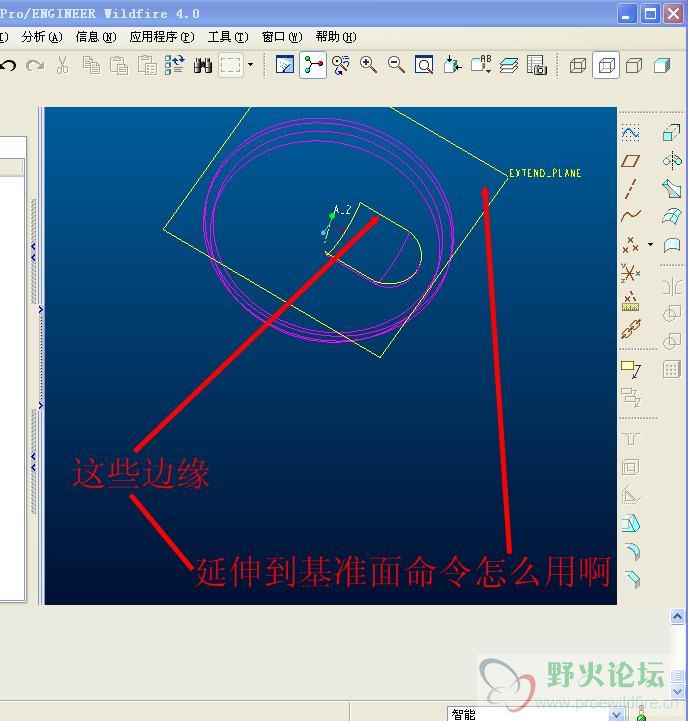Toggle orient mode icon
The image size is (688, 721).
click(x=341, y=65)
